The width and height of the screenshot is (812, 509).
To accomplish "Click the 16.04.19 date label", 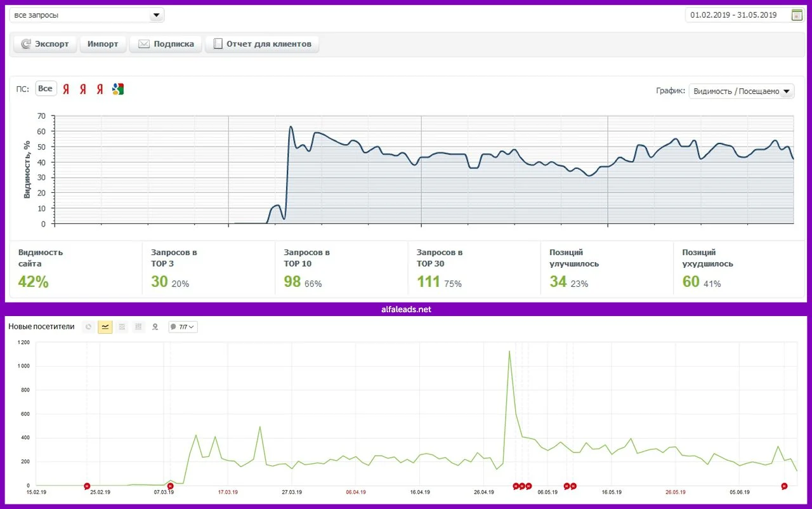I will coord(420,492).
